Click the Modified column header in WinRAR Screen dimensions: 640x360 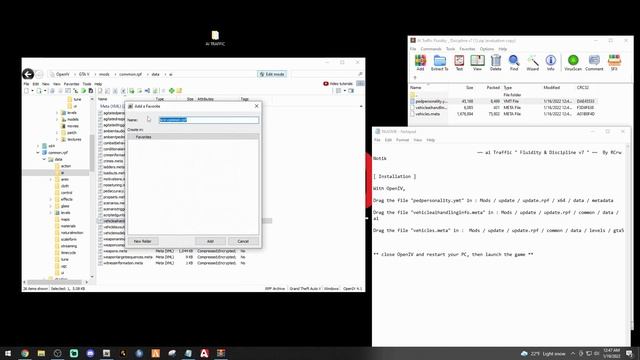click(x=552, y=88)
